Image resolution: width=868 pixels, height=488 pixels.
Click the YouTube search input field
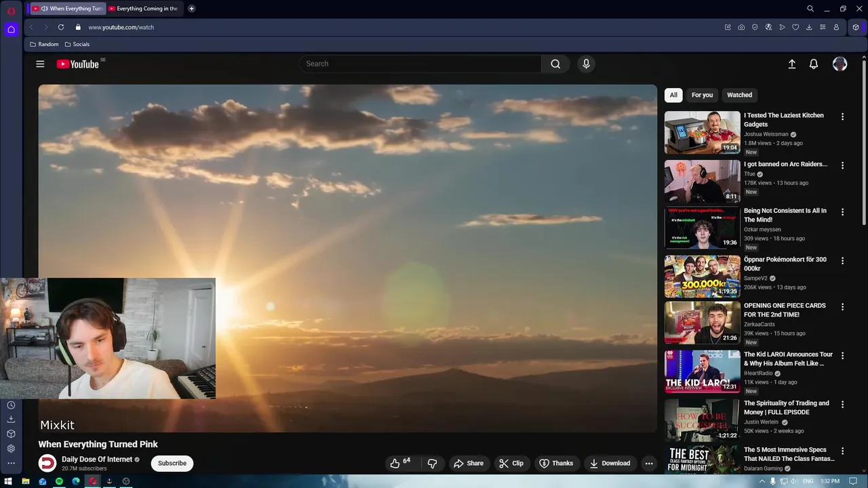tap(420, 64)
